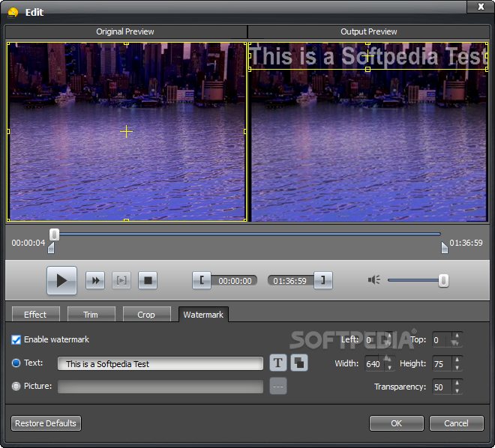Set trim start with left bracket button
495x448 pixels.
click(x=202, y=280)
